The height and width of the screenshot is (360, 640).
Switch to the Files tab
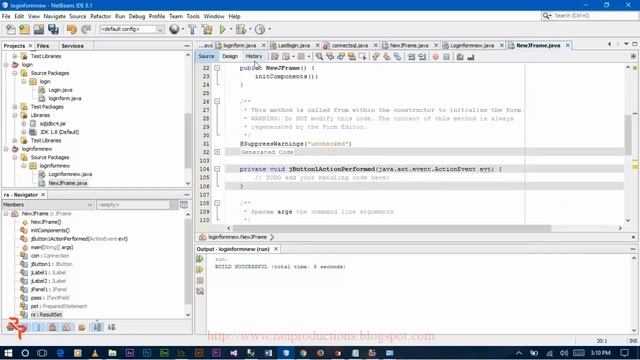tap(43, 46)
